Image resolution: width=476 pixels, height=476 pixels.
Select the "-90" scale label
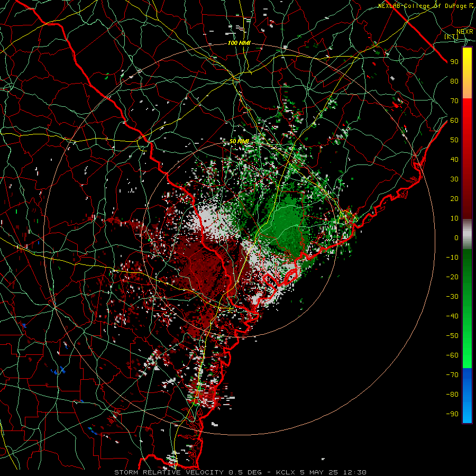452,414
